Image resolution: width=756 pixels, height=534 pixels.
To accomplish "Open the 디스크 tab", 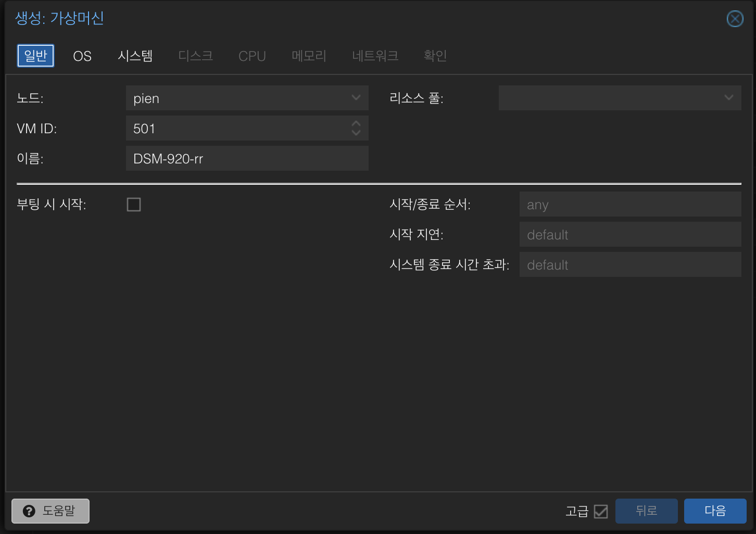I will tap(196, 56).
